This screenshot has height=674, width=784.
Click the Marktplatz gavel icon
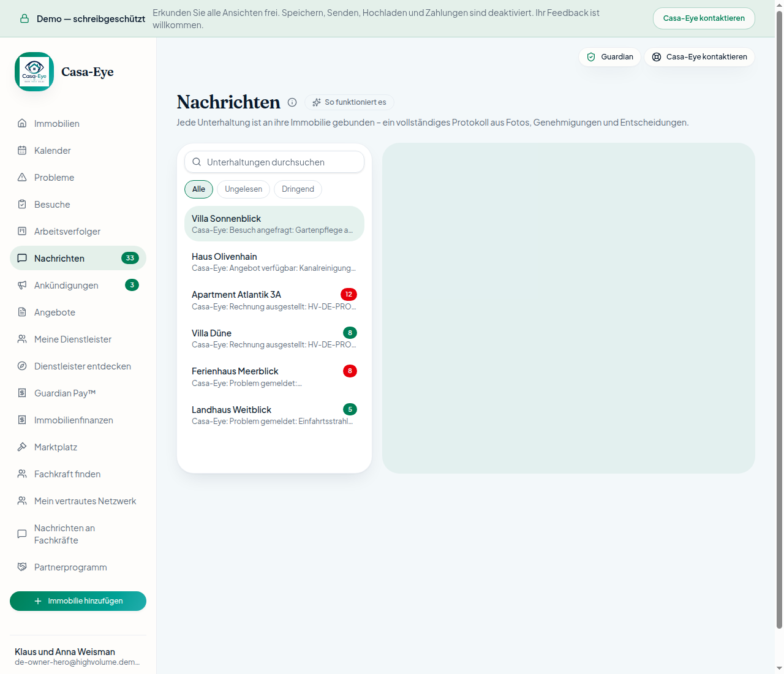click(x=22, y=447)
